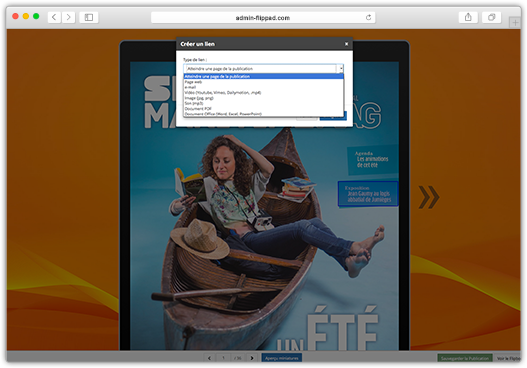Go back with the browser's back arrow
Screen dimensions: 527x368
[x=54, y=17]
